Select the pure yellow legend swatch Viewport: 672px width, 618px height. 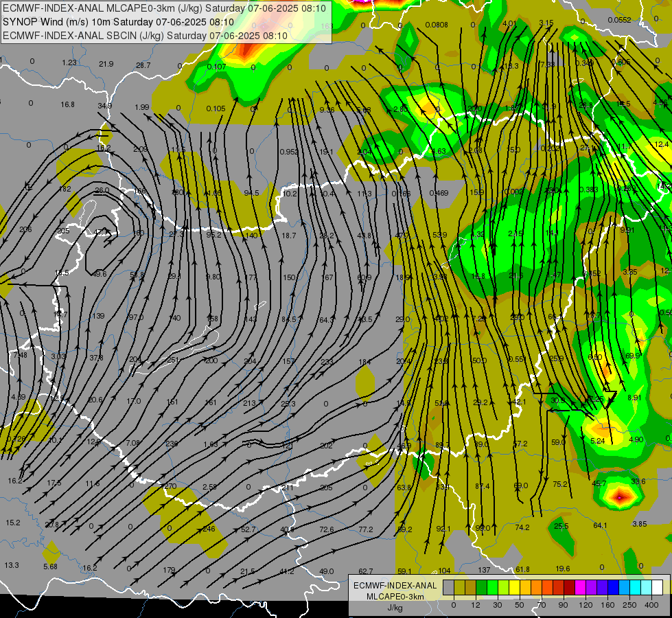(515, 587)
